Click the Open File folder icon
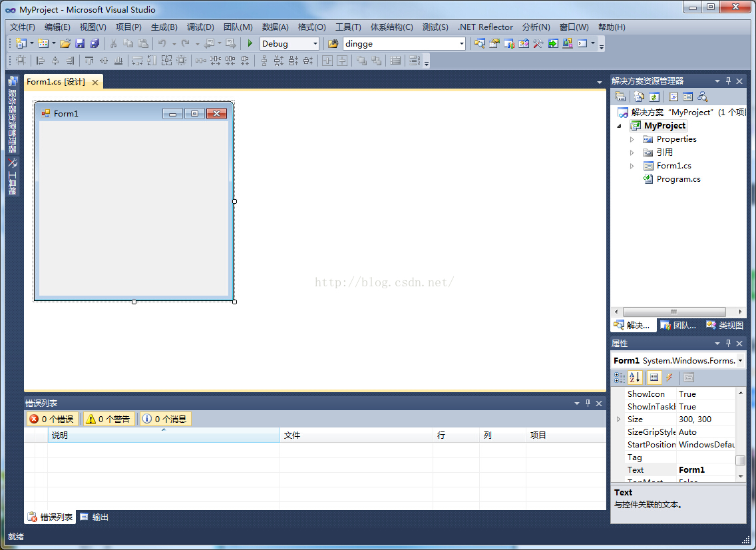This screenshot has height=550, width=756. point(65,43)
